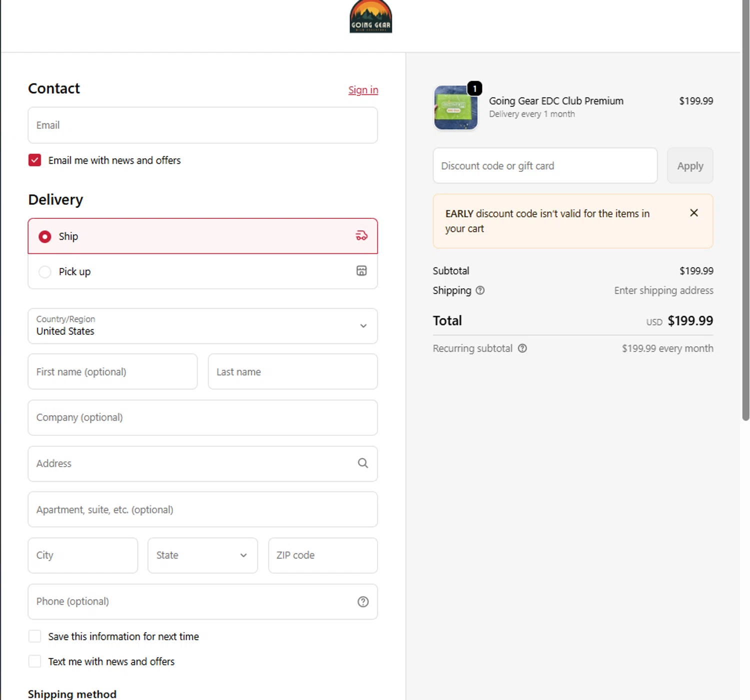Check Text me with news and offers
The height and width of the screenshot is (700, 750).
tap(34, 661)
